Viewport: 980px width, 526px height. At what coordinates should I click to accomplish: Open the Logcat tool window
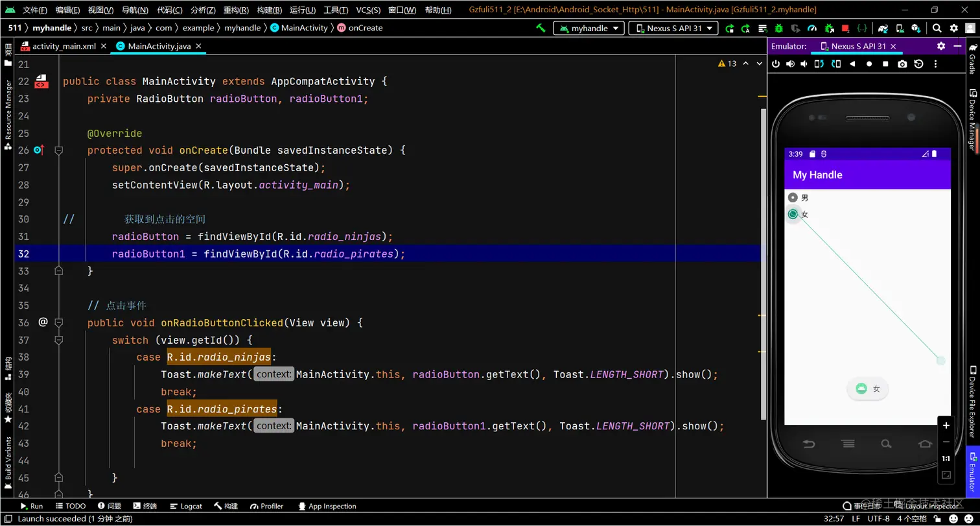[x=186, y=506]
